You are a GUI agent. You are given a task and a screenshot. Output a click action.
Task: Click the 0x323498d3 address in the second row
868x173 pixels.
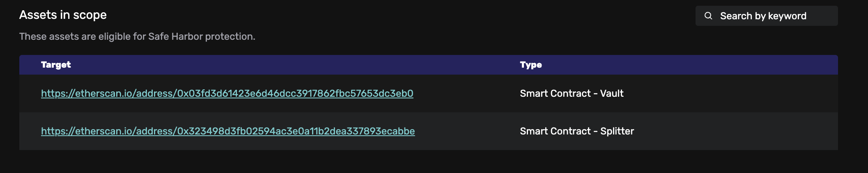(296, 131)
